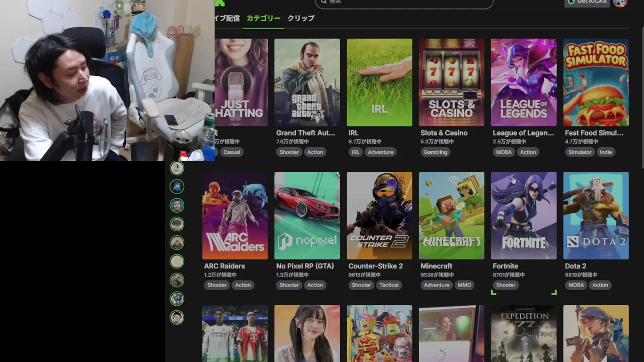Select the Shooter tag under Grand Theft Auto
This screenshot has height=362, width=644.
(x=289, y=152)
